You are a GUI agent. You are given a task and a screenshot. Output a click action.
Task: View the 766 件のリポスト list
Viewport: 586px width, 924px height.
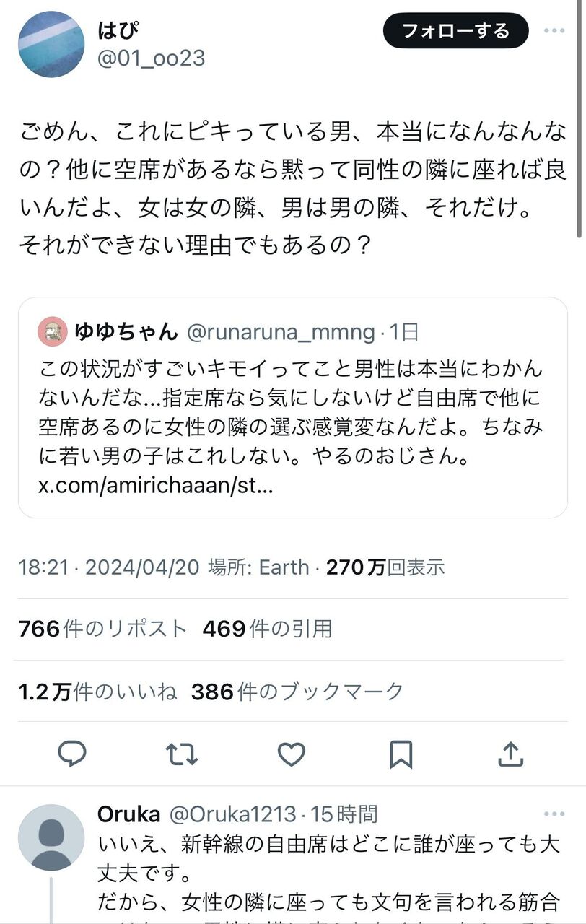click(x=102, y=629)
